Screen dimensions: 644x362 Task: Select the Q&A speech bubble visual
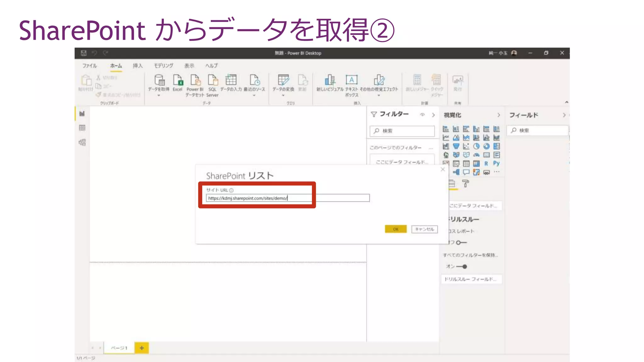(x=466, y=172)
